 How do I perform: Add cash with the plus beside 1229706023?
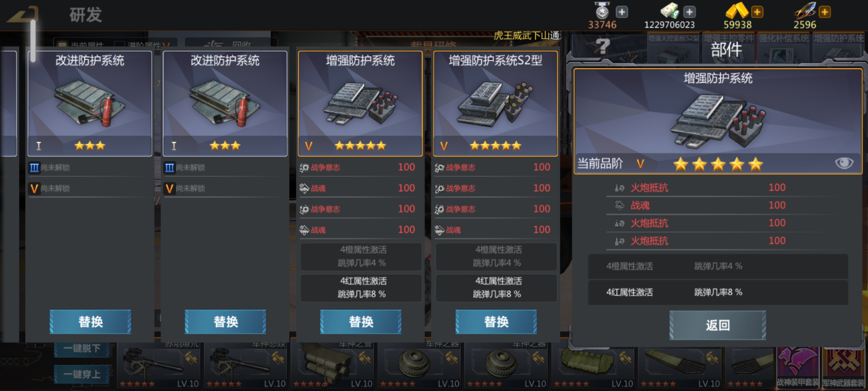click(689, 12)
